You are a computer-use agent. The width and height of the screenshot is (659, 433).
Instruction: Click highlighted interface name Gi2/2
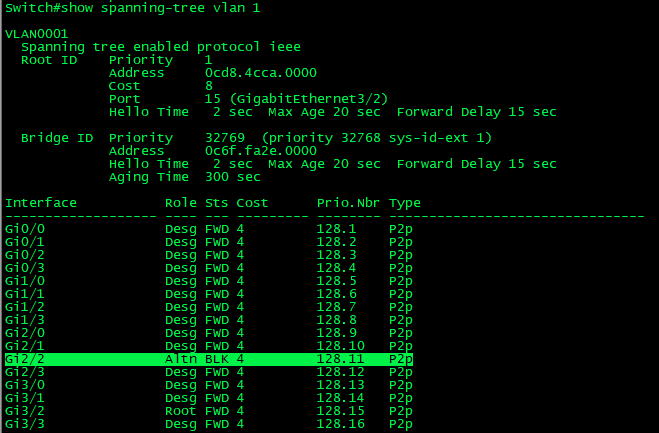25,359
